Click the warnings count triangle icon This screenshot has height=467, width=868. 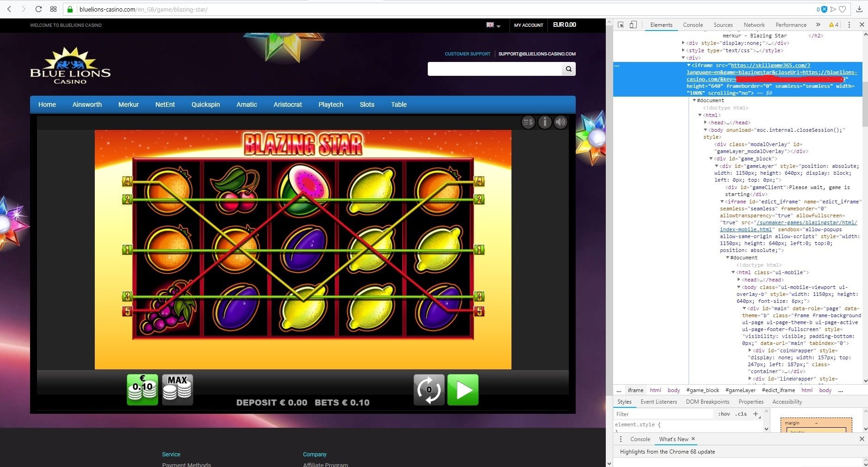click(x=833, y=25)
